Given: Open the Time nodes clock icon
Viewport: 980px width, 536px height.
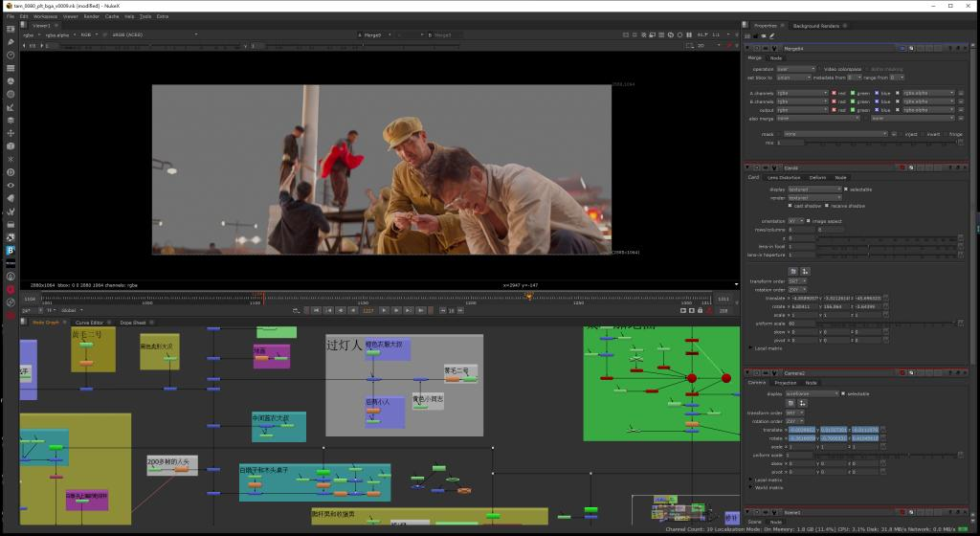Looking at the screenshot, I should pyautogui.click(x=11, y=56).
